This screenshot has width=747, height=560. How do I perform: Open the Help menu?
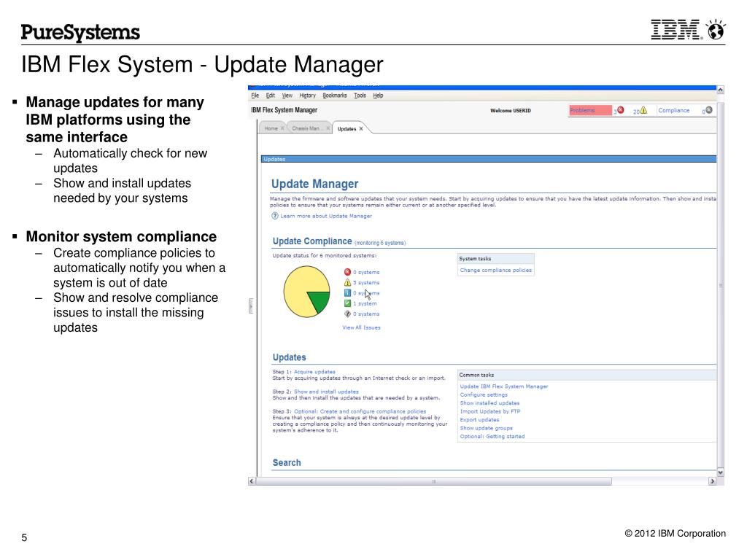[x=378, y=96]
